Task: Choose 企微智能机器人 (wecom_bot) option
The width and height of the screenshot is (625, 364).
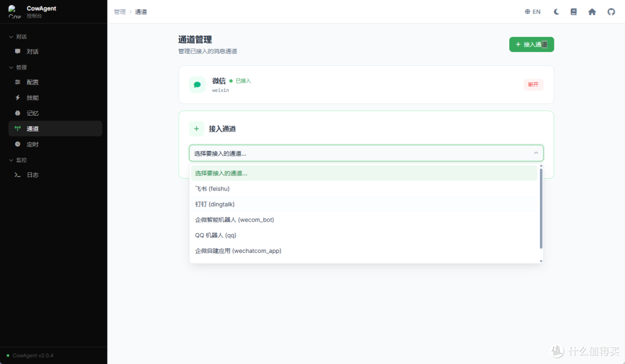Action: [364, 220]
